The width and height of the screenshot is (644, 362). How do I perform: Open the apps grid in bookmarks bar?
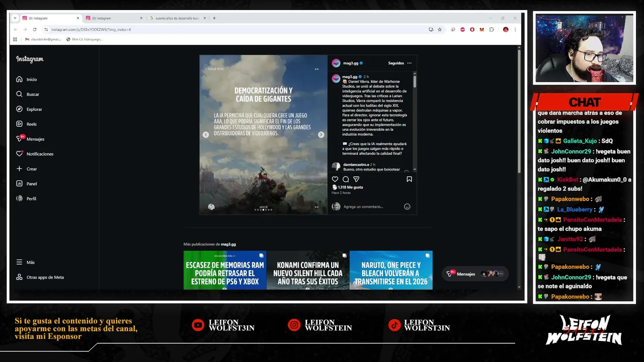[15, 39]
